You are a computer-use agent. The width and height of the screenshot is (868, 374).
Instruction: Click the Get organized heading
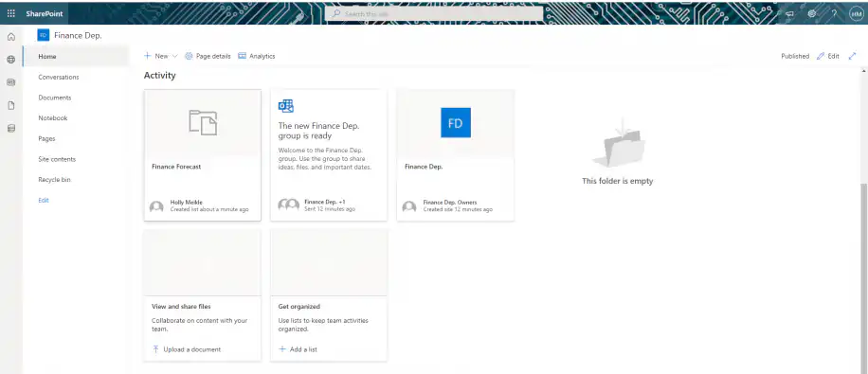click(x=298, y=306)
